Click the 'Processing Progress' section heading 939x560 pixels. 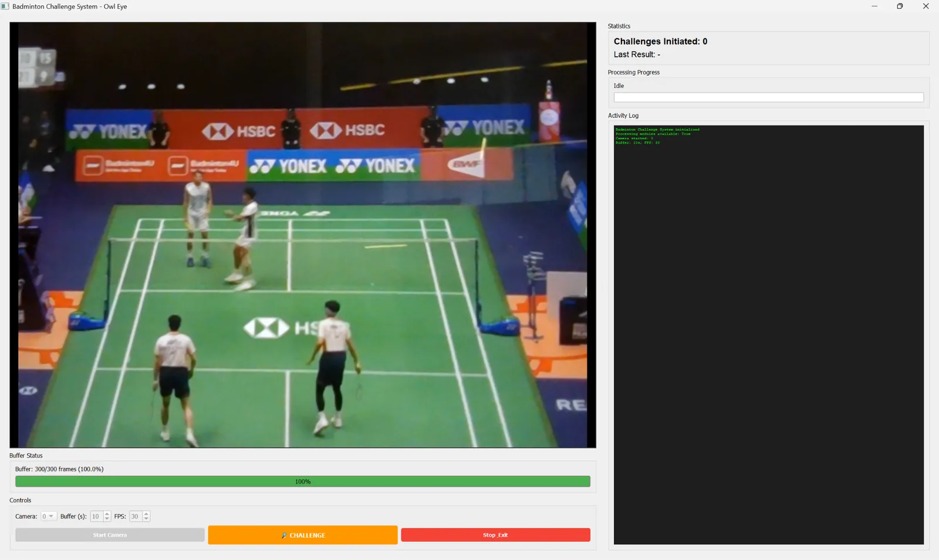click(x=634, y=72)
